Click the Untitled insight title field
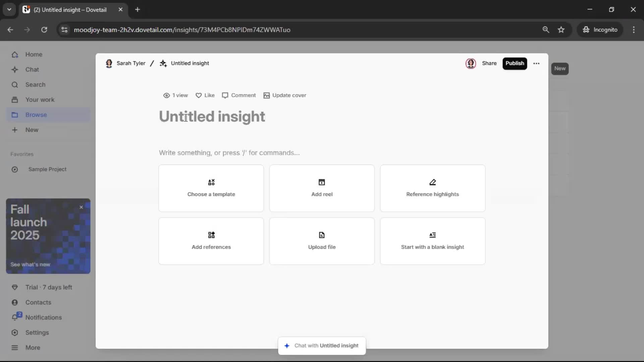This screenshot has height=362, width=644. (212, 117)
